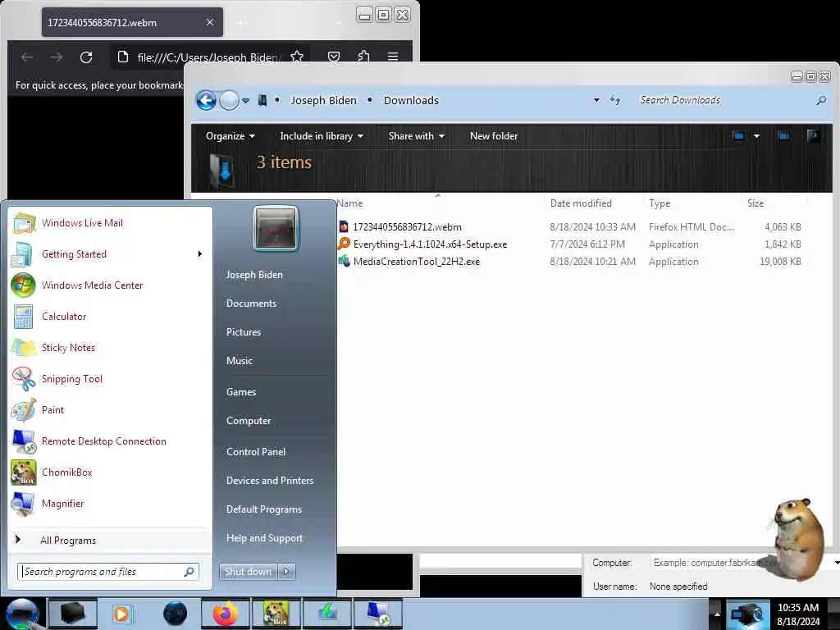Open Control Panel

(x=256, y=452)
